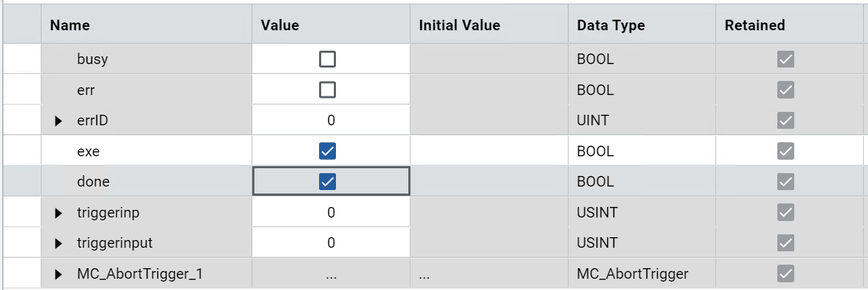Toggle Retained checkbox for MC_AbortTrigger_1
This screenshot has width=868, height=290.
[x=786, y=274]
